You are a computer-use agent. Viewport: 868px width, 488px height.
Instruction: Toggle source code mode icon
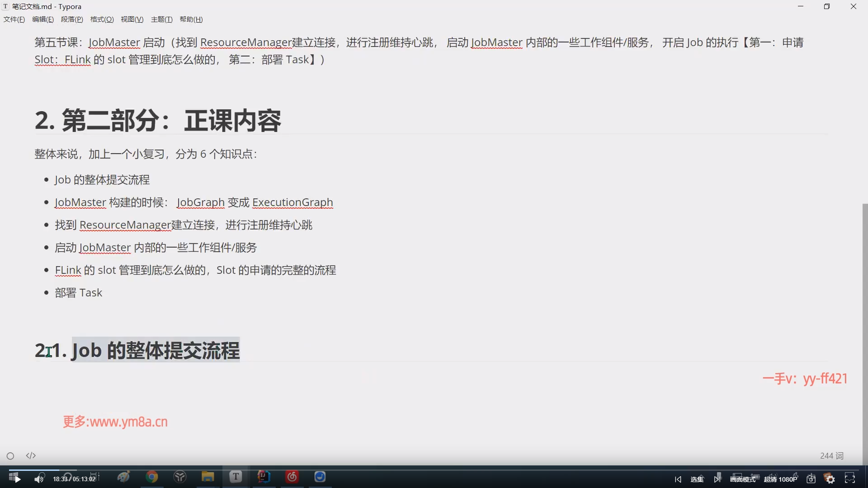click(31, 456)
